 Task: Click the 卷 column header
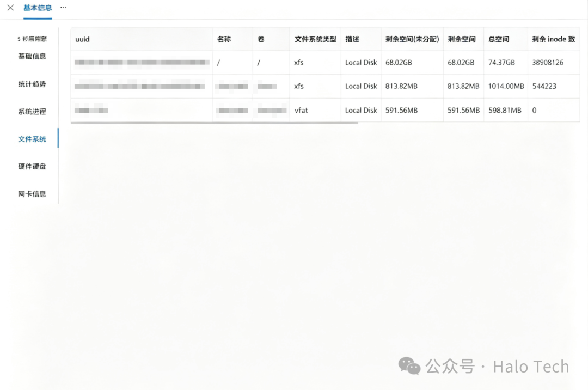[261, 39]
